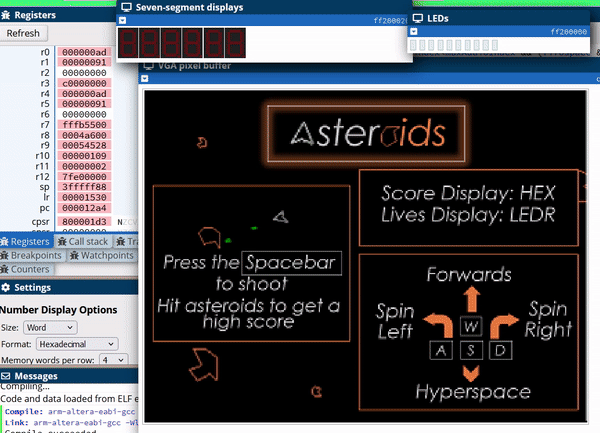Click the monitor icon of LEDs panel
600x433 pixels.
418,18
